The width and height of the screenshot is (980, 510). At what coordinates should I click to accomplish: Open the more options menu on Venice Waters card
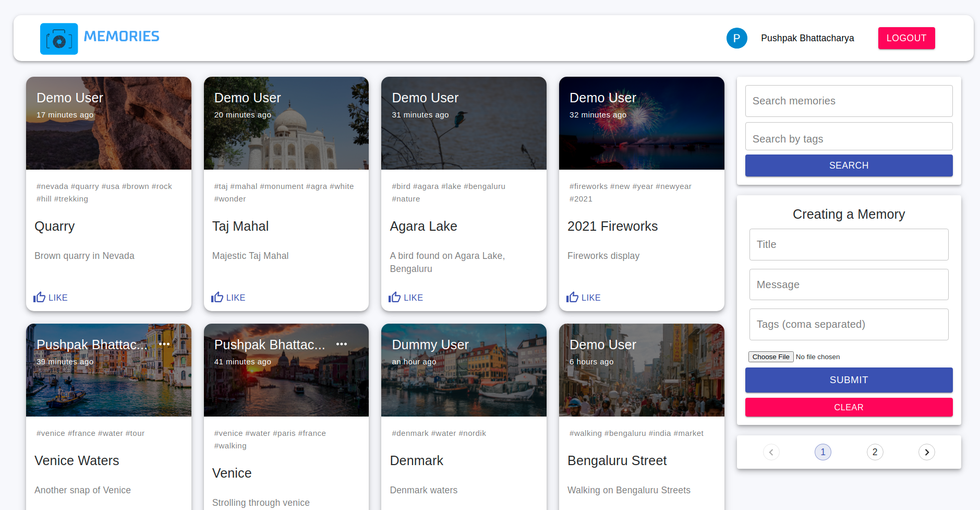(x=164, y=344)
